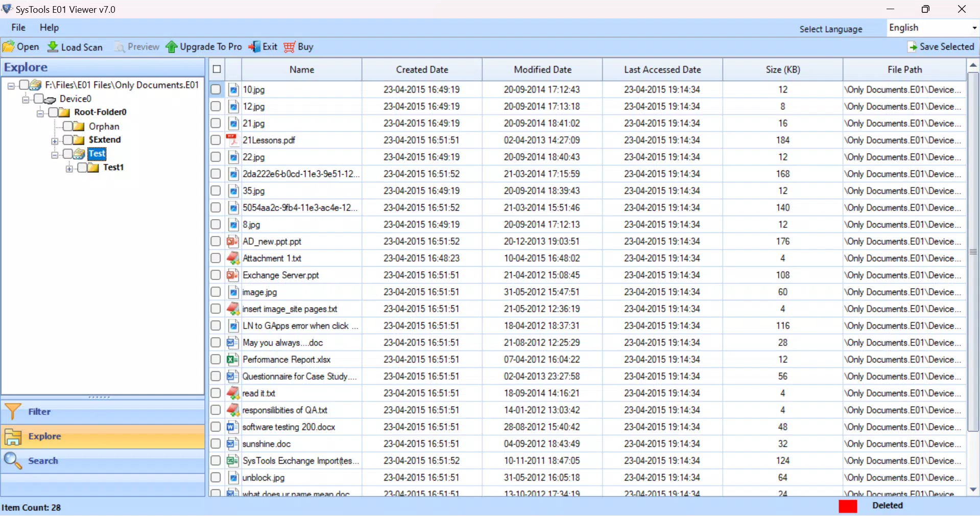Collapse the Root-Folder0 node
Screen dimensions: 980x516
coord(40,113)
